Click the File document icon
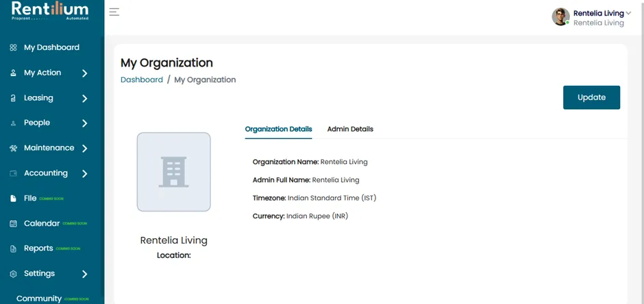This screenshot has width=644, height=304. 13,198
